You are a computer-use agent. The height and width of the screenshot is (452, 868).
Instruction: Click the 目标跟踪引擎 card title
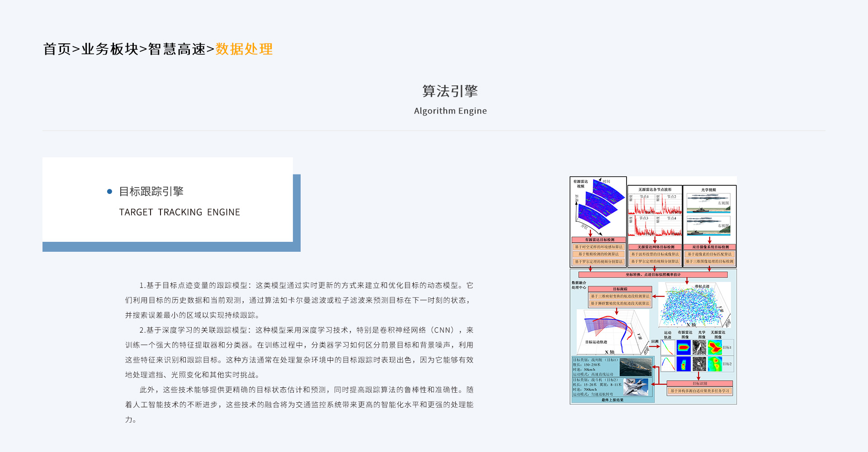[151, 191]
